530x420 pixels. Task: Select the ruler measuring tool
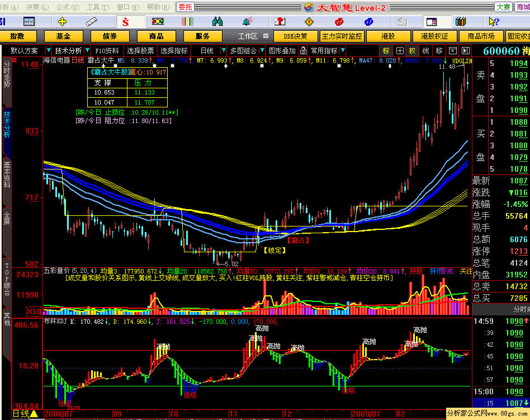pos(92,22)
